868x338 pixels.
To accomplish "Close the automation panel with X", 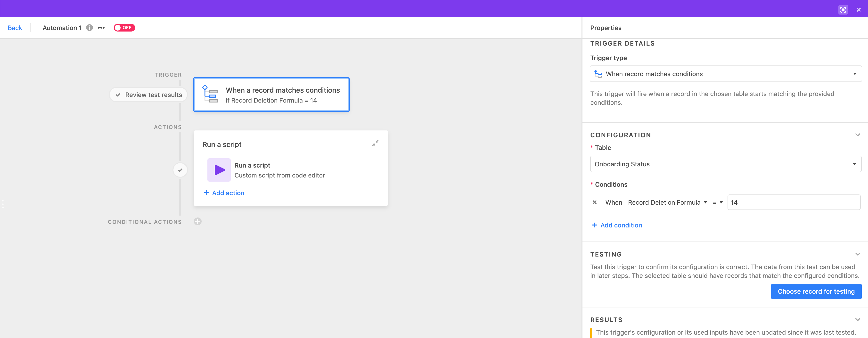I will (x=859, y=10).
